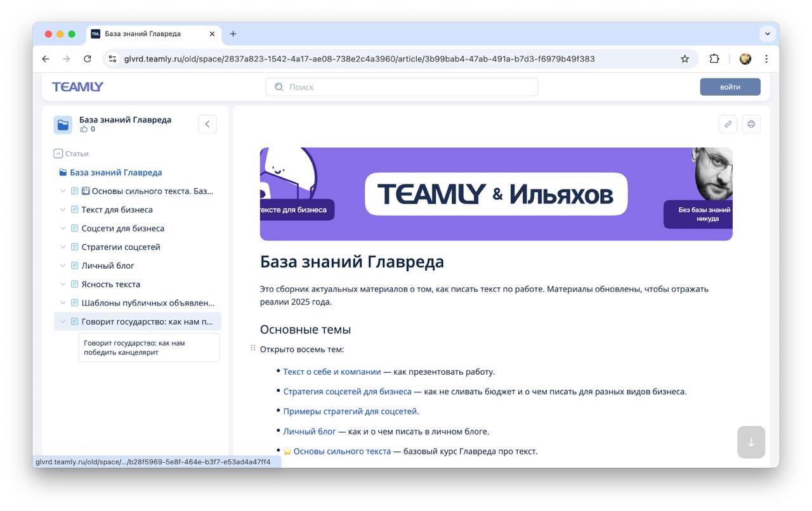Open the browser extensions puzzle icon
Screen dimensions: 812x511
714,59
